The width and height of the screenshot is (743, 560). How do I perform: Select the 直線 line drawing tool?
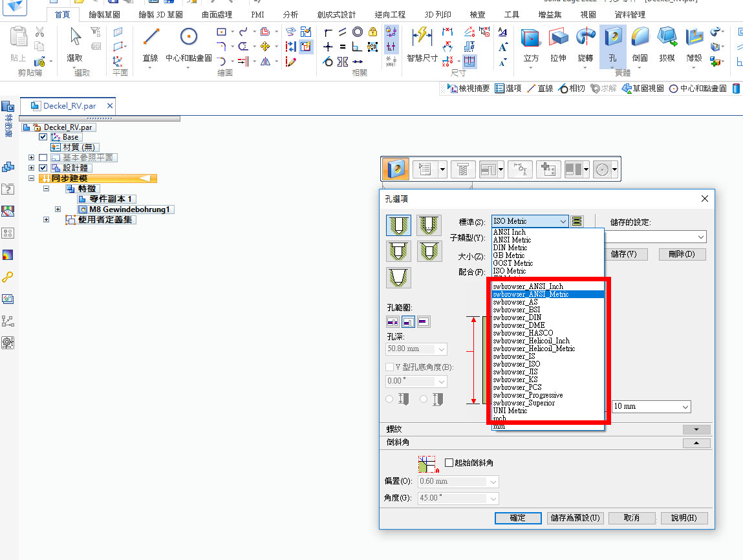[x=150, y=45]
